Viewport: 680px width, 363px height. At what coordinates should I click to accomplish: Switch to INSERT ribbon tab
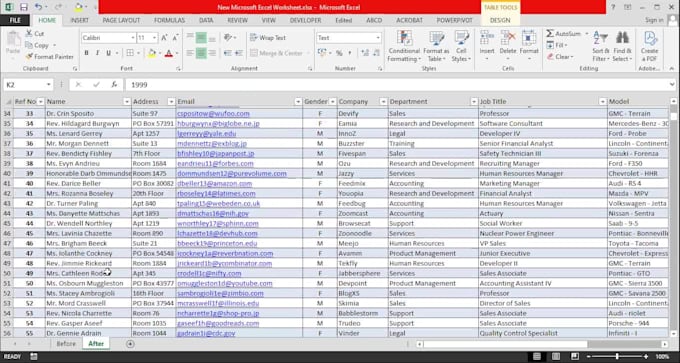[80, 20]
